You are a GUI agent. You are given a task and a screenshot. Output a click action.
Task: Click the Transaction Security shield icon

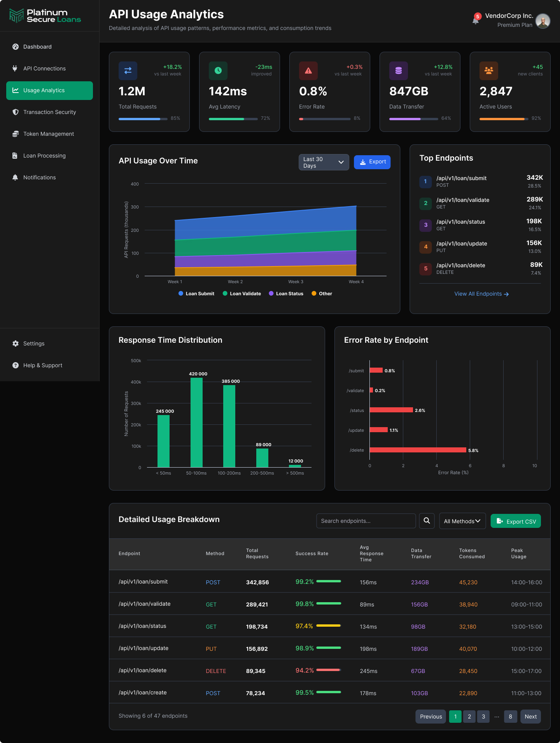[x=16, y=112]
